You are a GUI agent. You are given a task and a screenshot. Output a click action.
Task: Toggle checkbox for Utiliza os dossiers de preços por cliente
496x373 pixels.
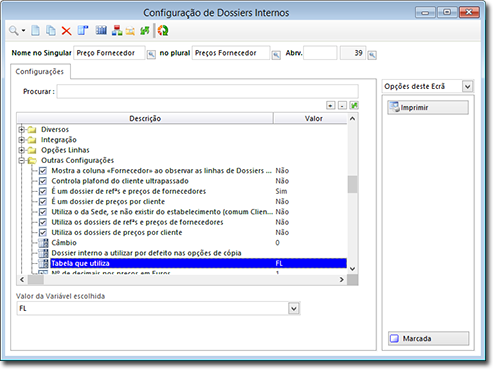pos(43,233)
